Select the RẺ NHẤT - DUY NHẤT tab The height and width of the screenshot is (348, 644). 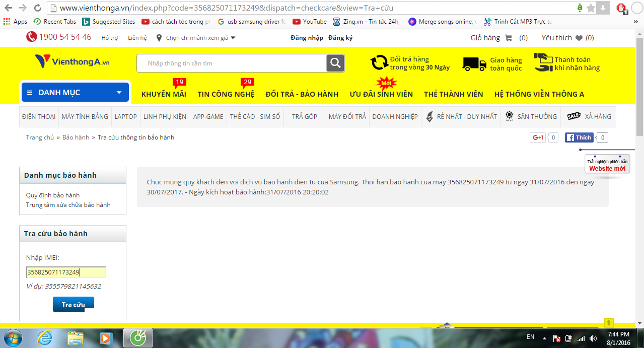pos(461,116)
